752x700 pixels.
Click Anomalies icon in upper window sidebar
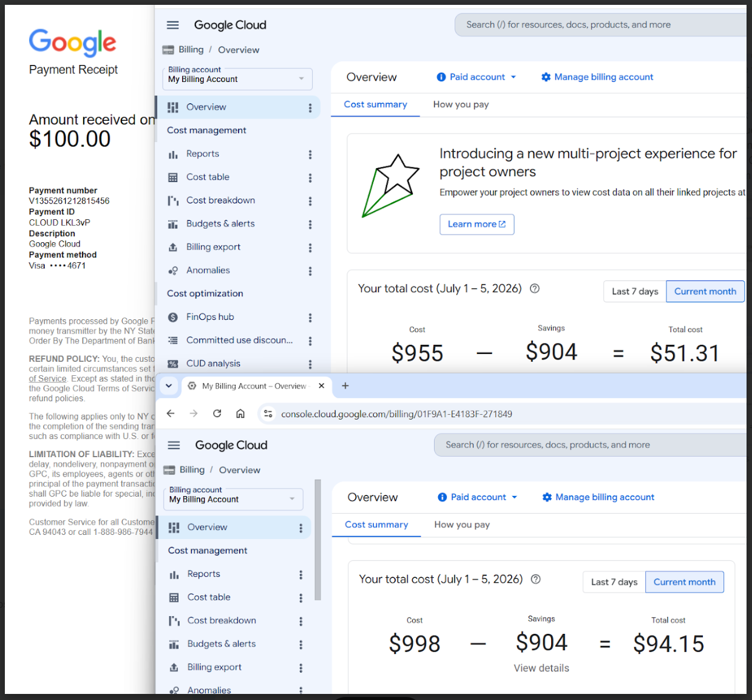[173, 271]
